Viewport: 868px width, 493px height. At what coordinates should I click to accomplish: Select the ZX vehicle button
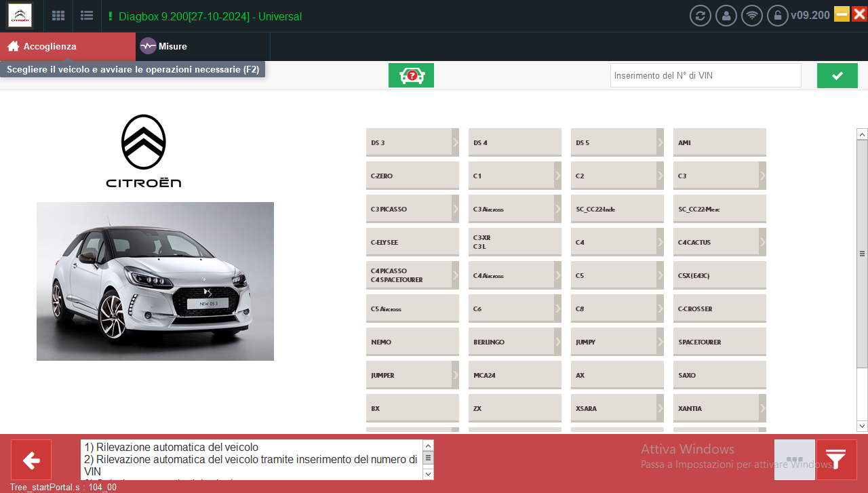tap(515, 408)
